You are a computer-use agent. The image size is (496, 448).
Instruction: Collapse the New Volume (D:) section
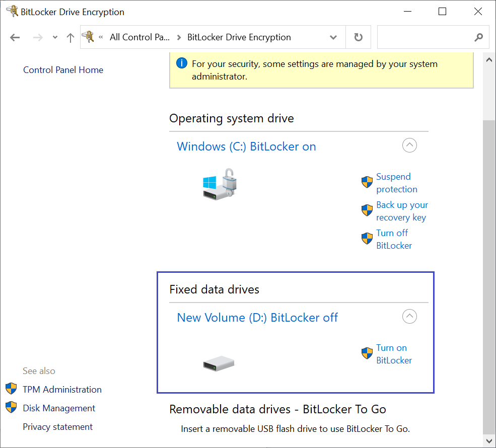tap(409, 317)
